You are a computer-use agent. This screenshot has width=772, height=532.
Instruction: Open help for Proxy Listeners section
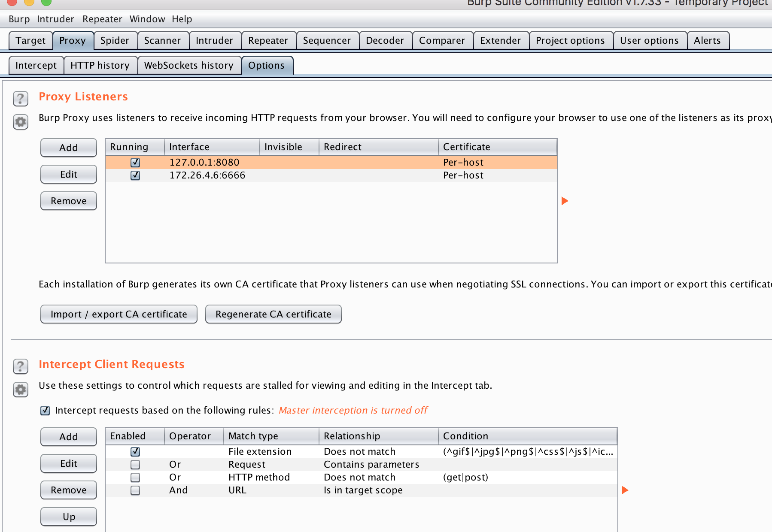point(21,99)
